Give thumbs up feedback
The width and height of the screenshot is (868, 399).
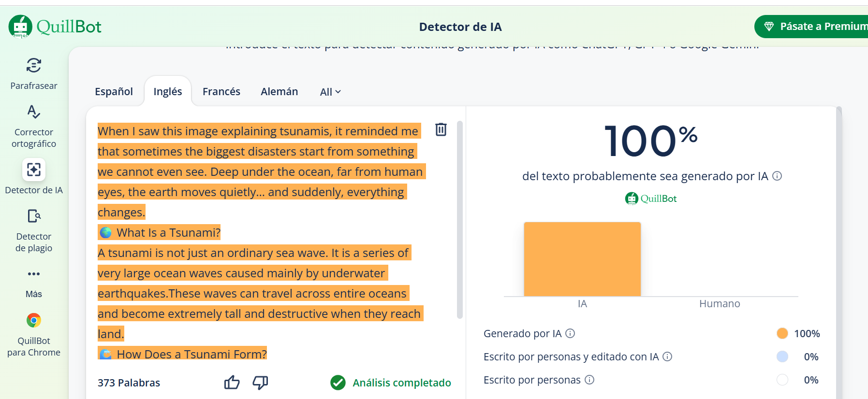click(x=232, y=383)
